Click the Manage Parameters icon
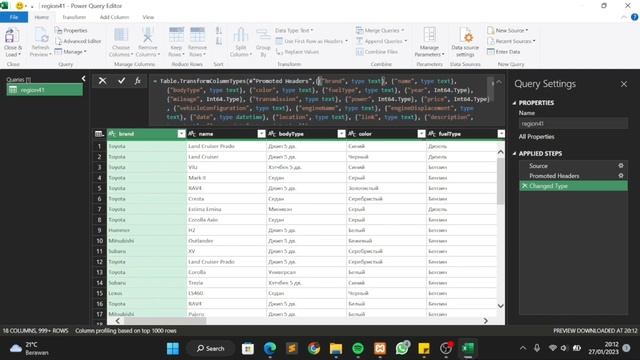 (x=429, y=36)
